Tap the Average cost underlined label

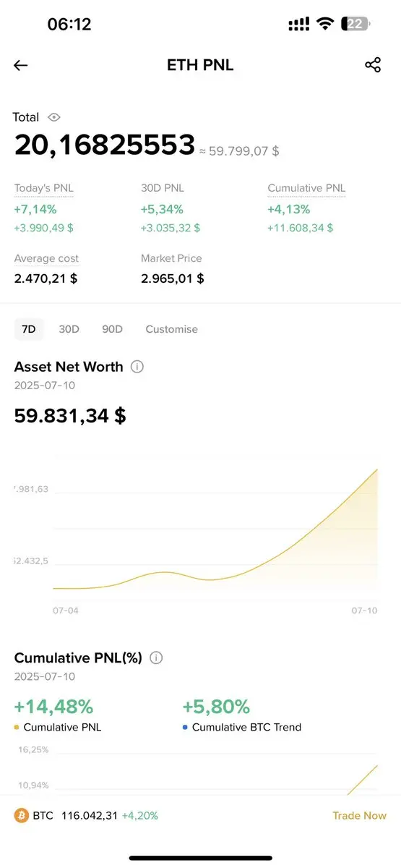click(x=47, y=258)
